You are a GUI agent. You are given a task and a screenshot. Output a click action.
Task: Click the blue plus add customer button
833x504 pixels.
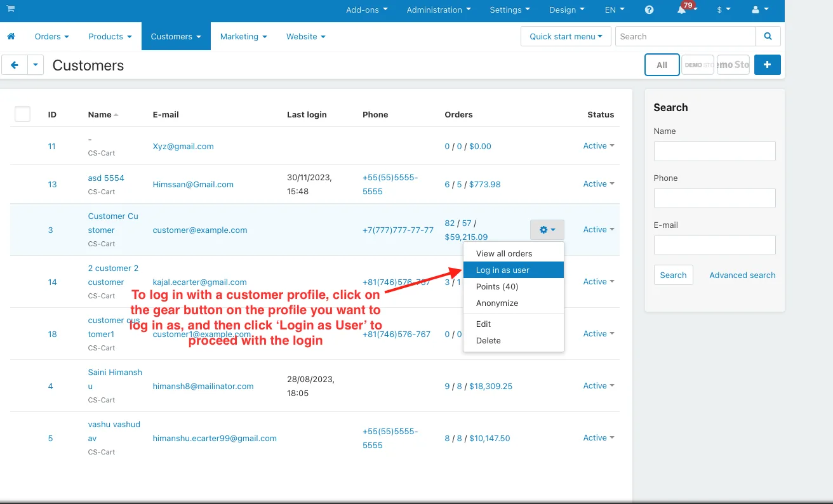768,65
